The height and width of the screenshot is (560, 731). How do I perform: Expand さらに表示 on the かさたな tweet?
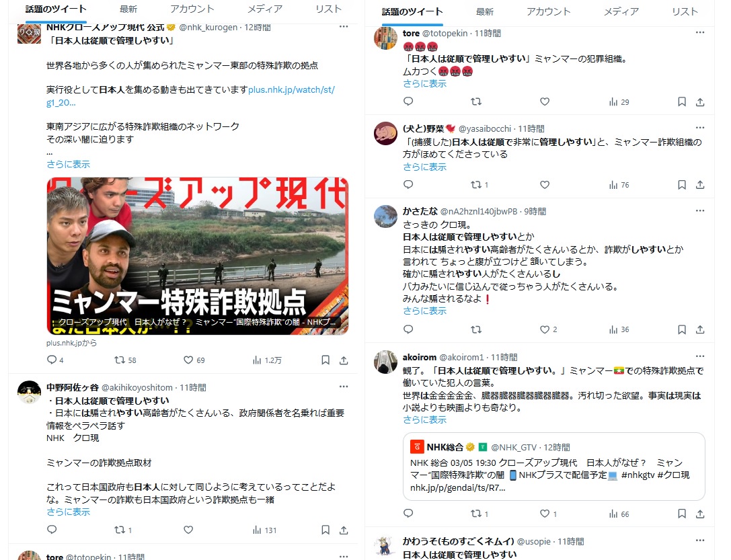pyautogui.click(x=425, y=311)
